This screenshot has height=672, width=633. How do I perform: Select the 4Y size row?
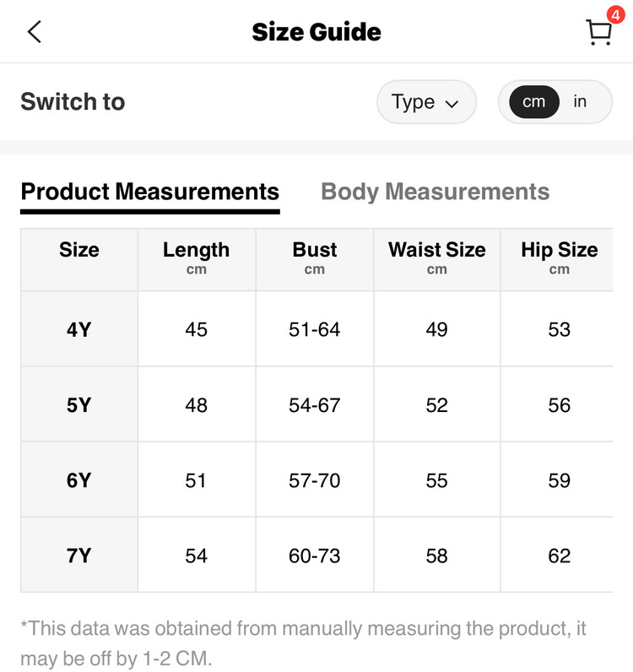tap(316, 329)
